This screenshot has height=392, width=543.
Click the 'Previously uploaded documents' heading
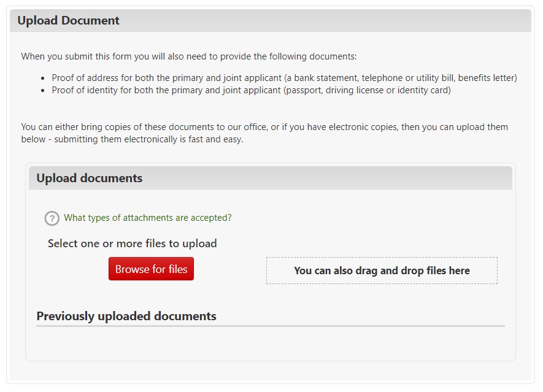pos(126,316)
